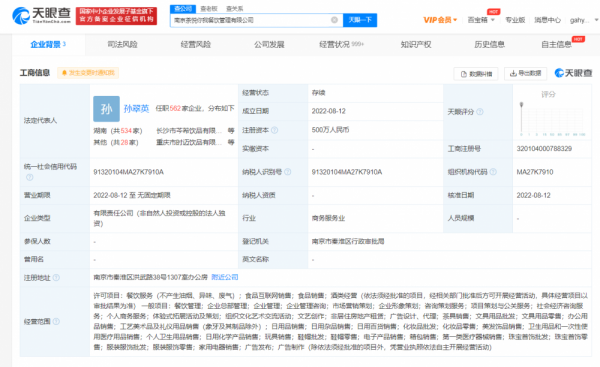The width and height of the screenshot is (600, 367).
Task: Click the help icon beside 经营范围
Action: [x=56, y=321]
